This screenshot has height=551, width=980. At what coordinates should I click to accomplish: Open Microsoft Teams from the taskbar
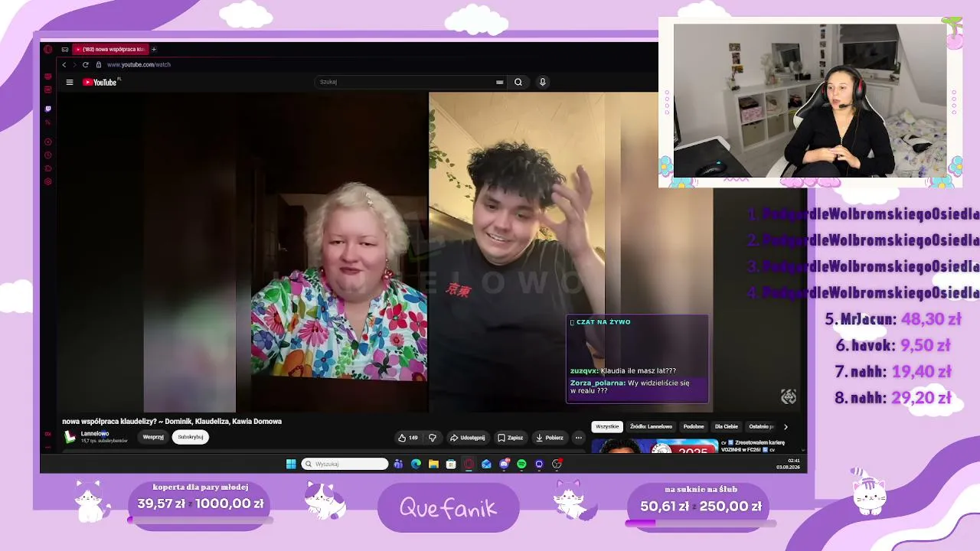[x=398, y=464]
